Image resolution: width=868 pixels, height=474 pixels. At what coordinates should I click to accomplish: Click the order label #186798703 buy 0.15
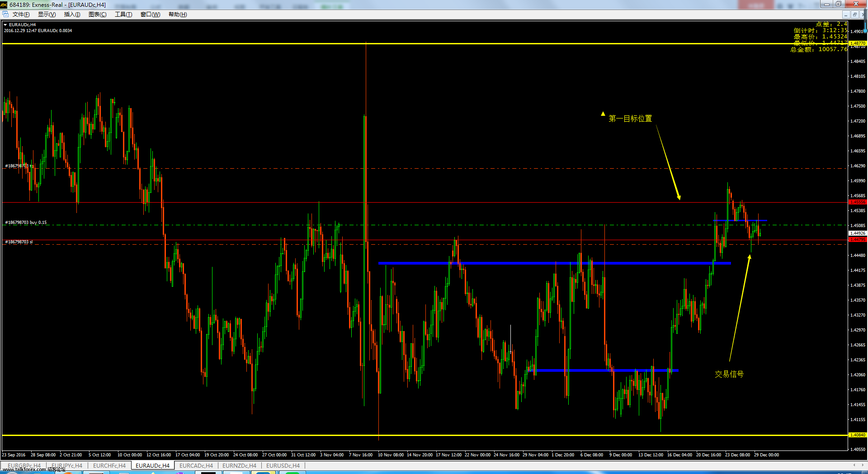click(26, 223)
